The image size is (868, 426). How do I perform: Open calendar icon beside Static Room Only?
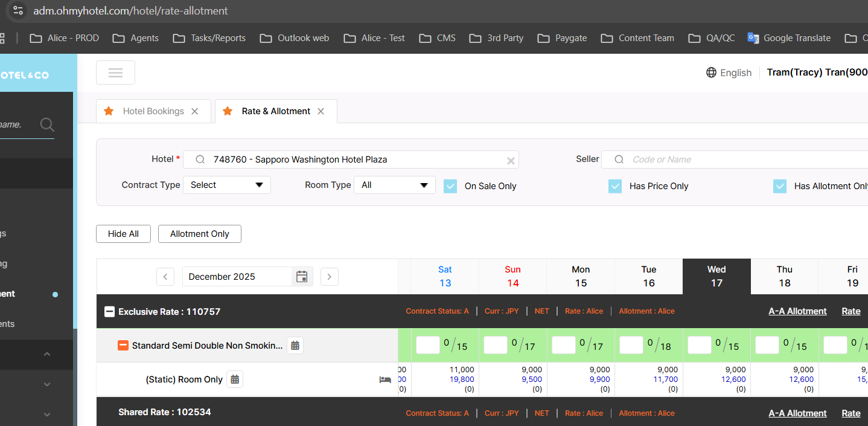coord(235,379)
